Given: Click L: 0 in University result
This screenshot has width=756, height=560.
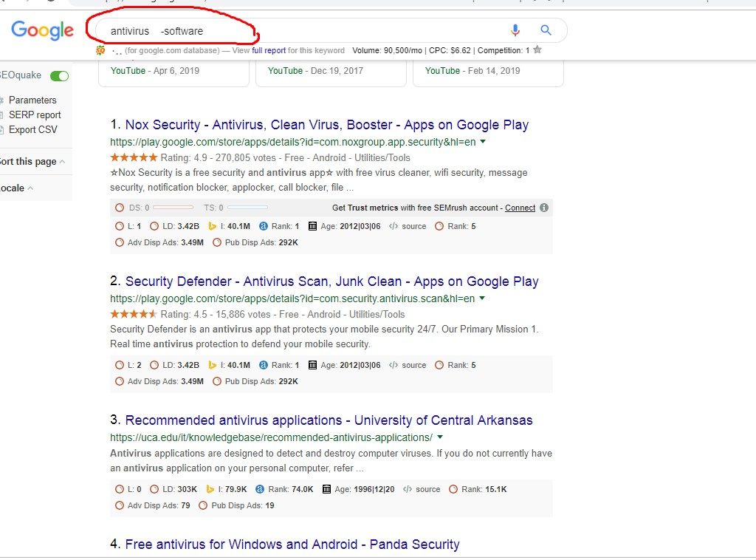Looking at the screenshot, I should 128,489.
